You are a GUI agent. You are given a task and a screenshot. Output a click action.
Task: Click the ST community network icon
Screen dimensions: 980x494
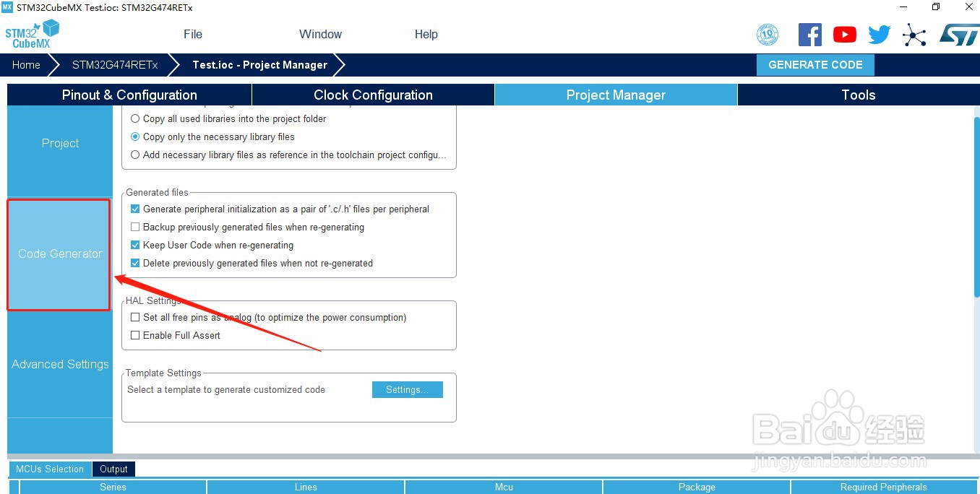pyautogui.click(x=914, y=35)
